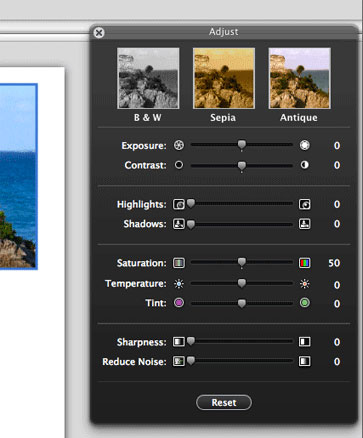Close the Adjust panel
This screenshot has height=438, width=363.
[99, 32]
